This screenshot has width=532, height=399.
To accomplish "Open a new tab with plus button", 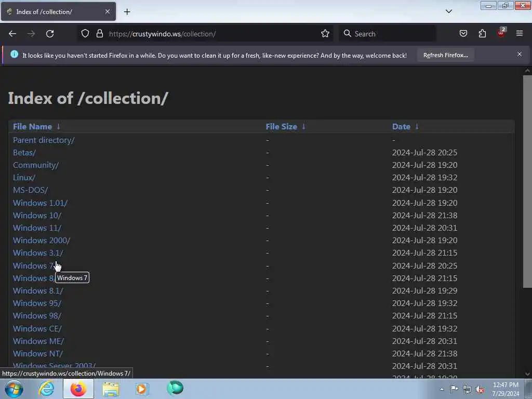I will click(127, 12).
